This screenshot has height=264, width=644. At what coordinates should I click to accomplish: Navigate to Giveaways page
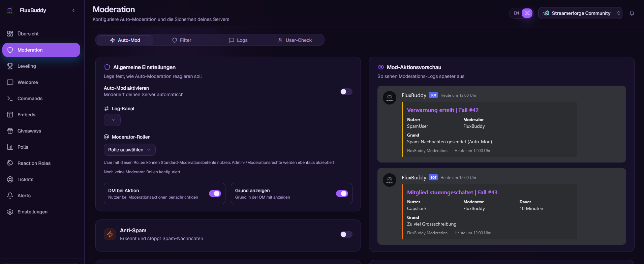41,131
